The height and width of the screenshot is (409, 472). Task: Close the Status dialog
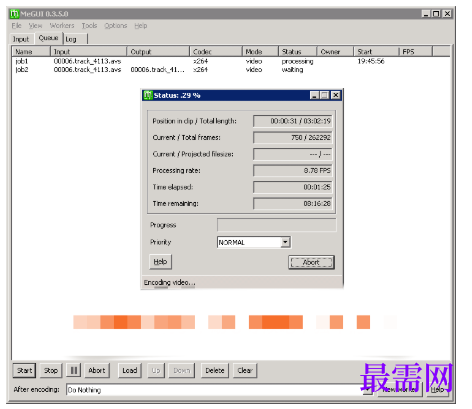pos(336,95)
